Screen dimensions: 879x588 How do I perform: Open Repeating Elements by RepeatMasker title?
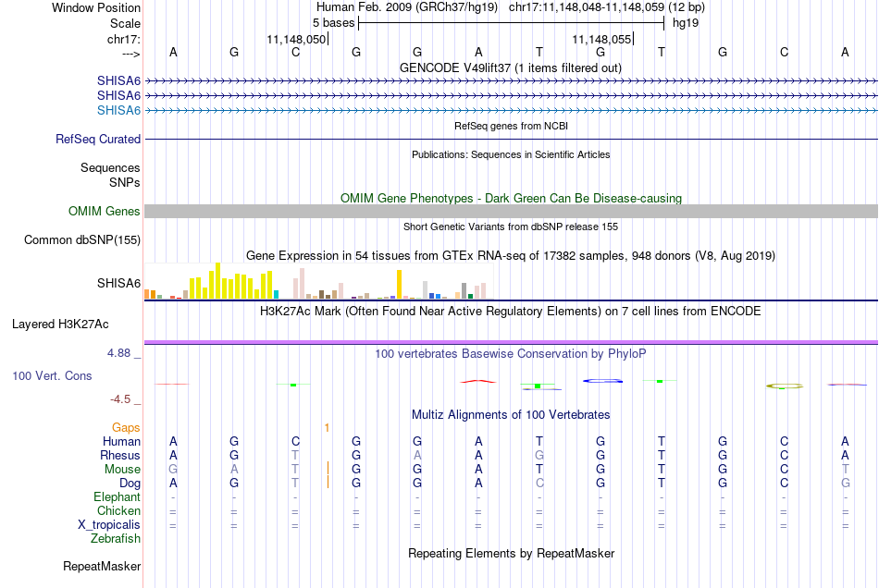click(511, 554)
